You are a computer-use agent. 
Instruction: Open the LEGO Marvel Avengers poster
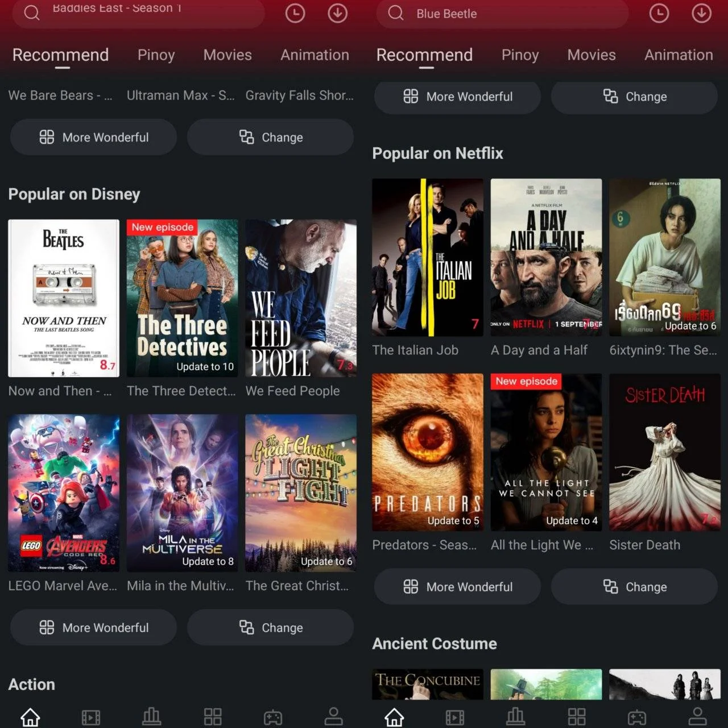point(64,493)
